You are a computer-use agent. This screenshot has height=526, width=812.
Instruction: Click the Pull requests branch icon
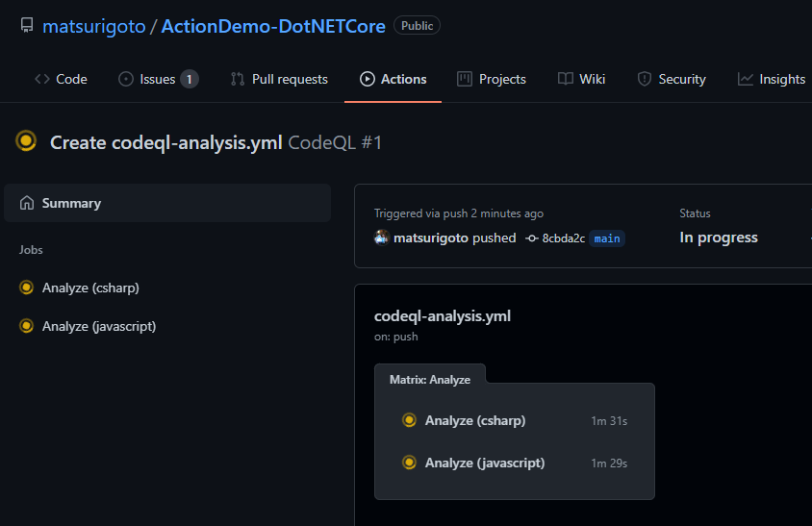pos(238,79)
